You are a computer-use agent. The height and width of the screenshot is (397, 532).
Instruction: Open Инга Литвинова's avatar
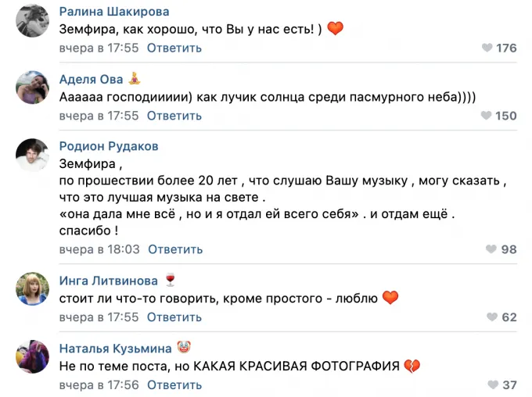33,289
